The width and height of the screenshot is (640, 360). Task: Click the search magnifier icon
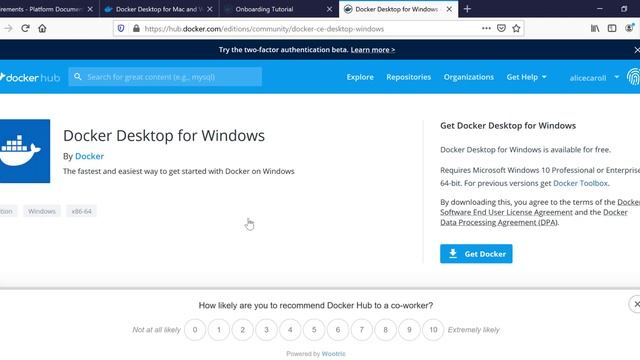(x=78, y=77)
